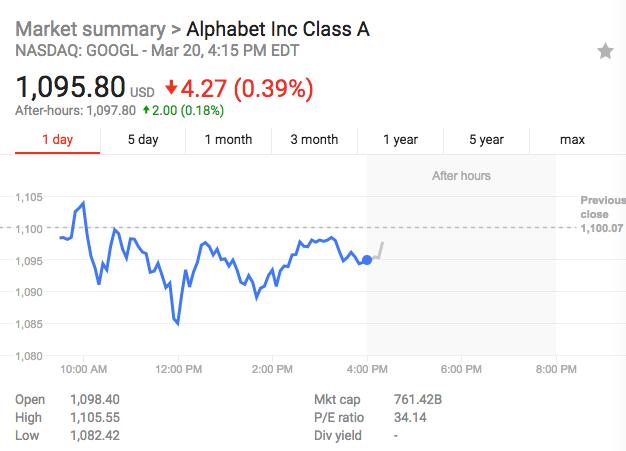This screenshot has width=626, height=451.
Task: Click the P/E ratio value 34.14
Action: [x=410, y=418]
